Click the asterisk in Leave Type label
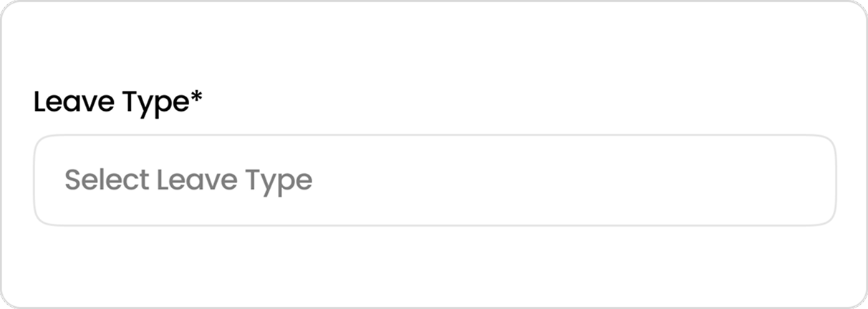Viewport: 868px width, 309px height. pyautogui.click(x=196, y=98)
